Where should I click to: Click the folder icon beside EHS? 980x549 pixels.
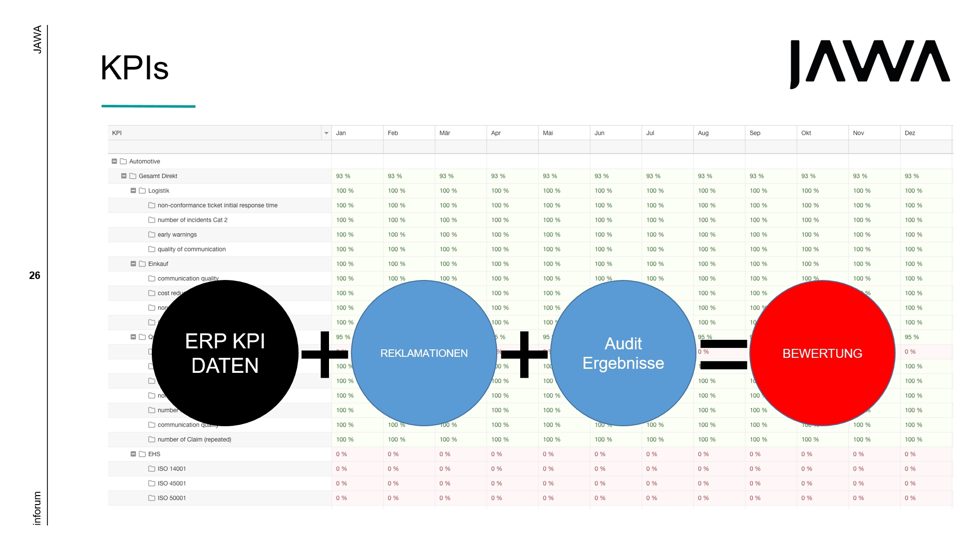point(142,454)
